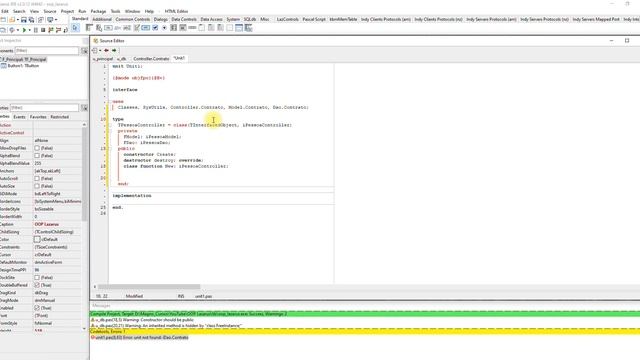
Task: Toggle the DockSite checkbox
Action: point(37,278)
